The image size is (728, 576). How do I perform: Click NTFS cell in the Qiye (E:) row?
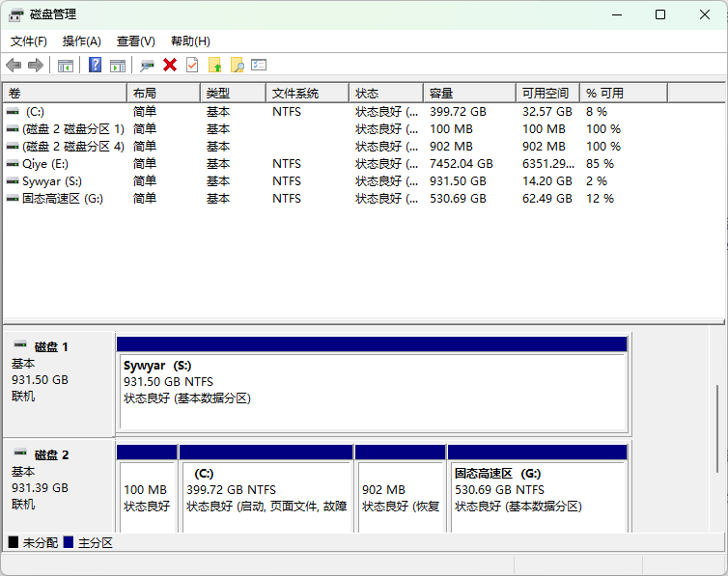[287, 164]
